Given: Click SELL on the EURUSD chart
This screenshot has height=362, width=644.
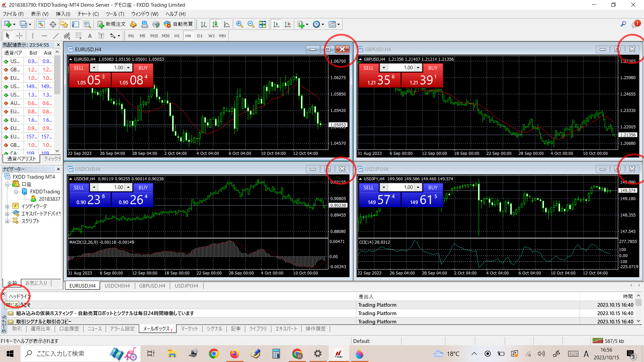Looking at the screenshot, I should pyautogui.click(x=79, y=68).
